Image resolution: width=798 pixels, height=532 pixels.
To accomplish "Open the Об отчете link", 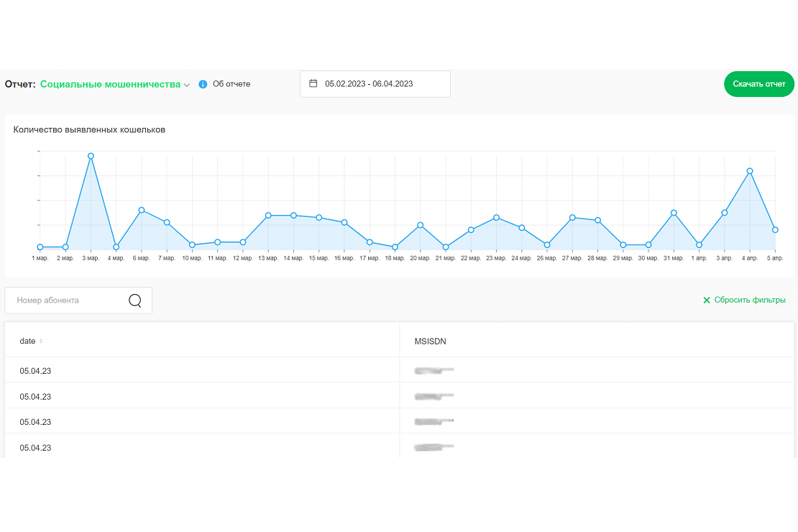I will click(231, 84).
